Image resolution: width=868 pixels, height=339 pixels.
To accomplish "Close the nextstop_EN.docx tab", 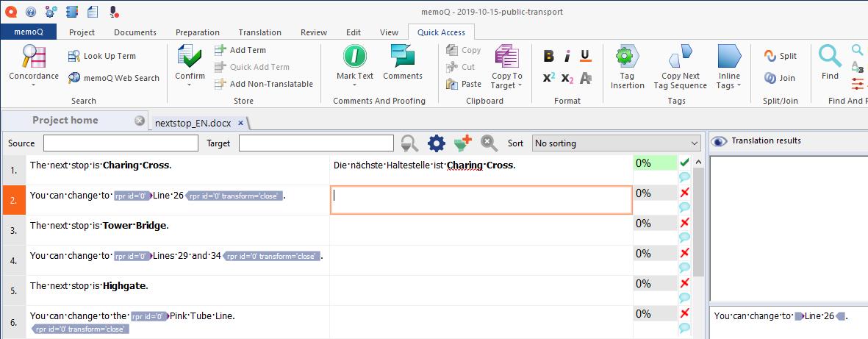I will pos(241,123).
